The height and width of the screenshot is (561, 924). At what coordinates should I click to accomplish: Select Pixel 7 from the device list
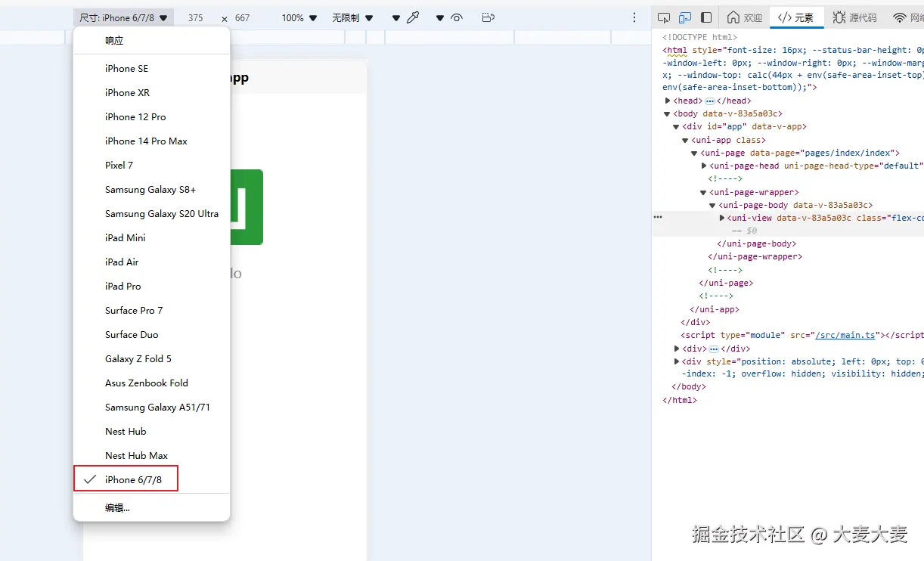[x=151, y=165]
